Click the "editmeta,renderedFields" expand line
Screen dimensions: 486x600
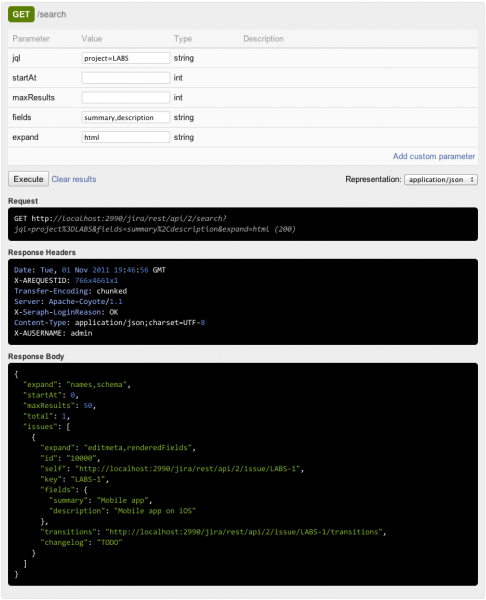(118, 448)
